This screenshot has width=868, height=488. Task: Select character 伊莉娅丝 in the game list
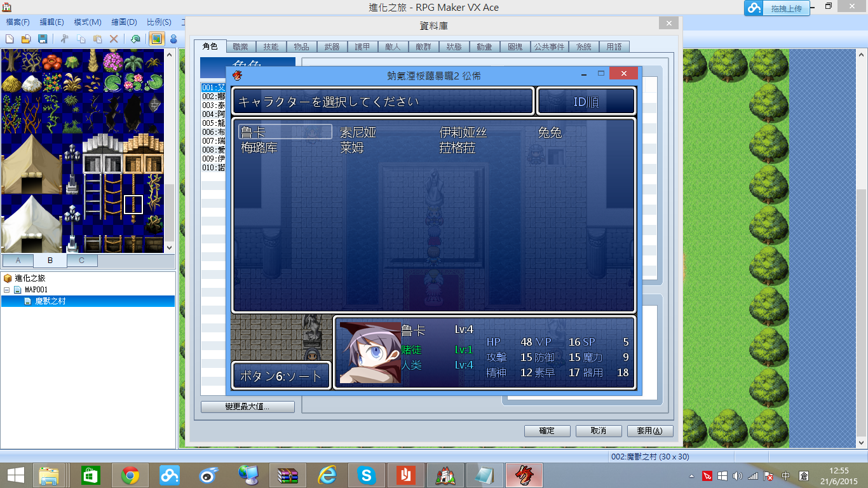(463, 132)
